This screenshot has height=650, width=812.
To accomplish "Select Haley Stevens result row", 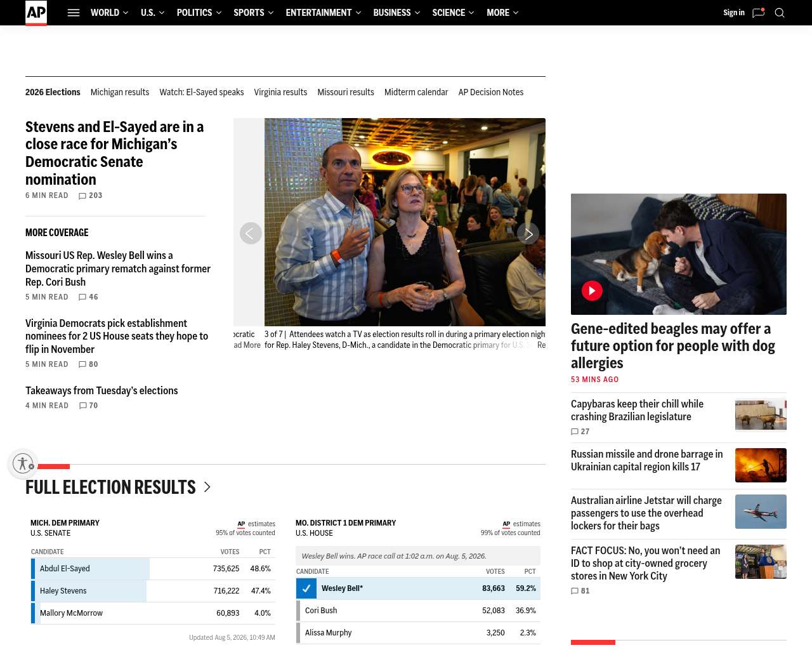I will pyautogui.click(x=153, y=591).
